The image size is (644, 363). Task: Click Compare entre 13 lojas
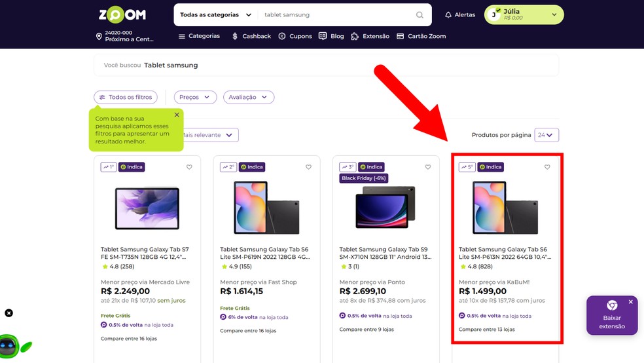tap(487, 330)
